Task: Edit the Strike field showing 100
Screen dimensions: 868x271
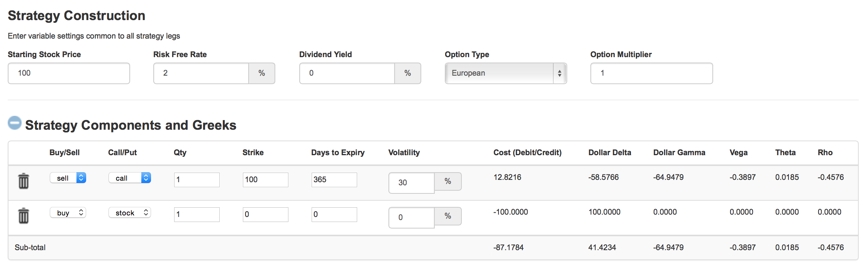Action: [x=265, y=180]
